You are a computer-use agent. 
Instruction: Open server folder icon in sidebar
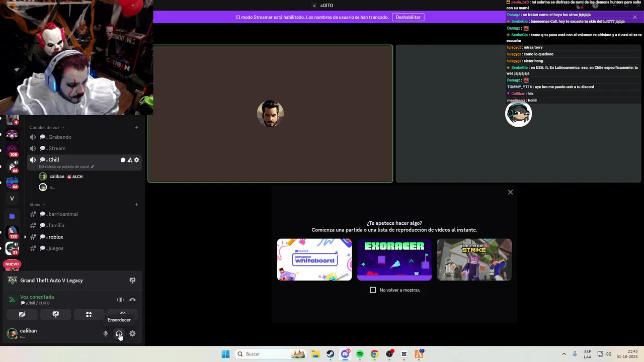[12, 216]
